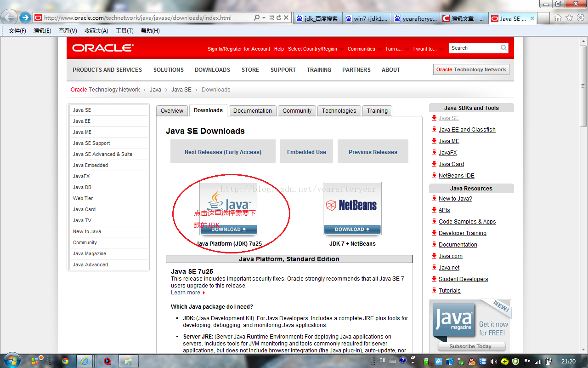Screen dimensions: 588x368
Task: Open the 工具(T) menu
Action: tap(124, 31)
